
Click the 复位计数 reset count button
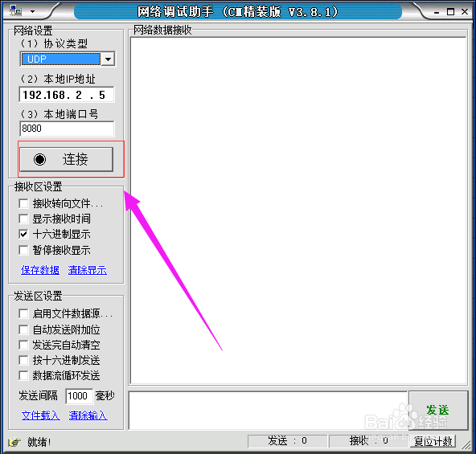click(x=433, y=441)
